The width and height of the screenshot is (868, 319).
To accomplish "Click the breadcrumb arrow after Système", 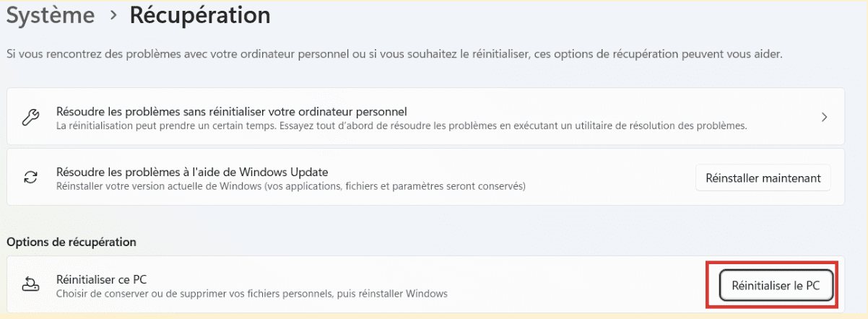I will tap(112, 16).
